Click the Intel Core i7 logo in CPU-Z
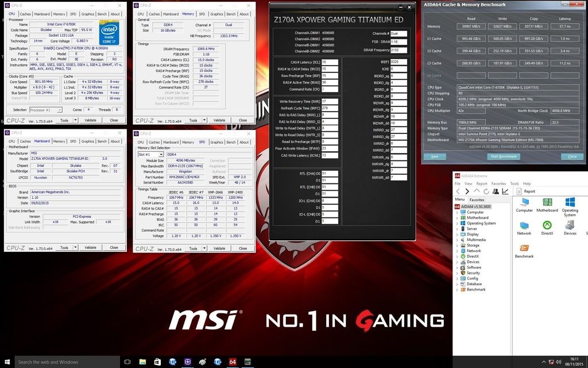Viewport: 588px width, 368px height. (109, 33)
